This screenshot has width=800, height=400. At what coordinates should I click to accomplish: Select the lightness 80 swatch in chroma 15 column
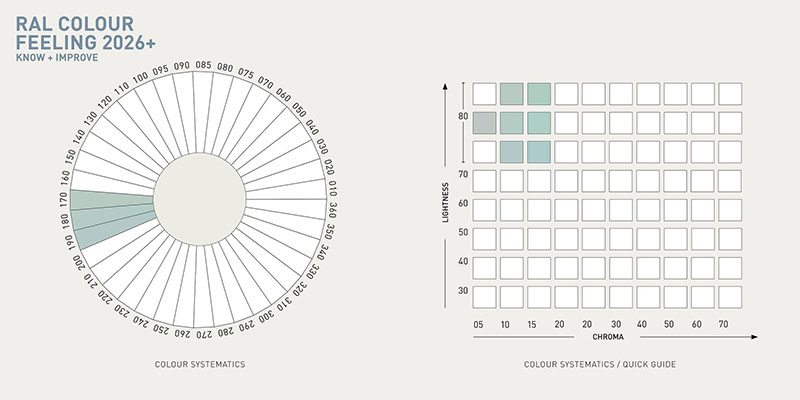pyautogui.click(x=540, y=123)
